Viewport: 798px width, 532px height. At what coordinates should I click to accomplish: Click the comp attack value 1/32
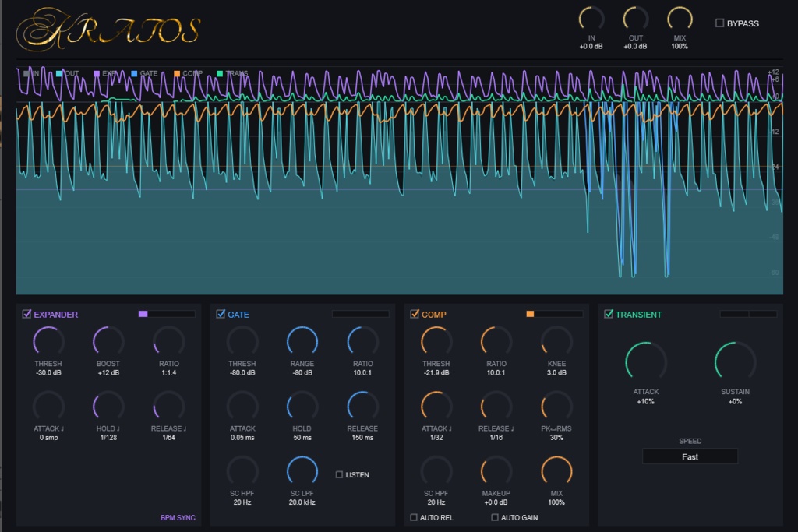[x=436, y=438]
